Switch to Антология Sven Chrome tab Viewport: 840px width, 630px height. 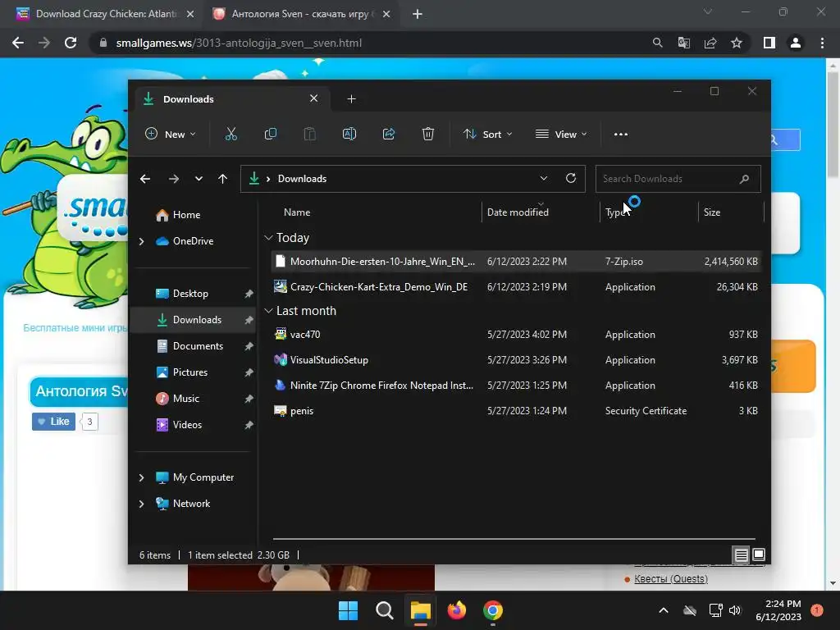coord(301,14)
